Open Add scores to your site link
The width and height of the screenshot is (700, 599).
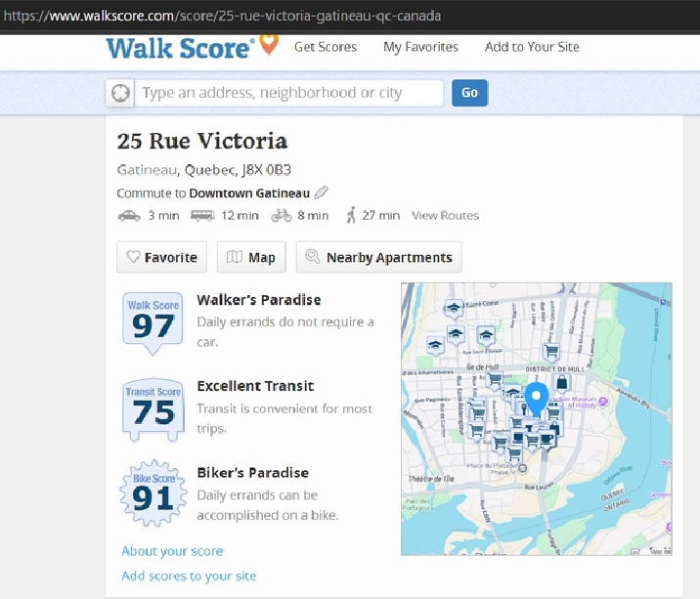coord(189,577)
